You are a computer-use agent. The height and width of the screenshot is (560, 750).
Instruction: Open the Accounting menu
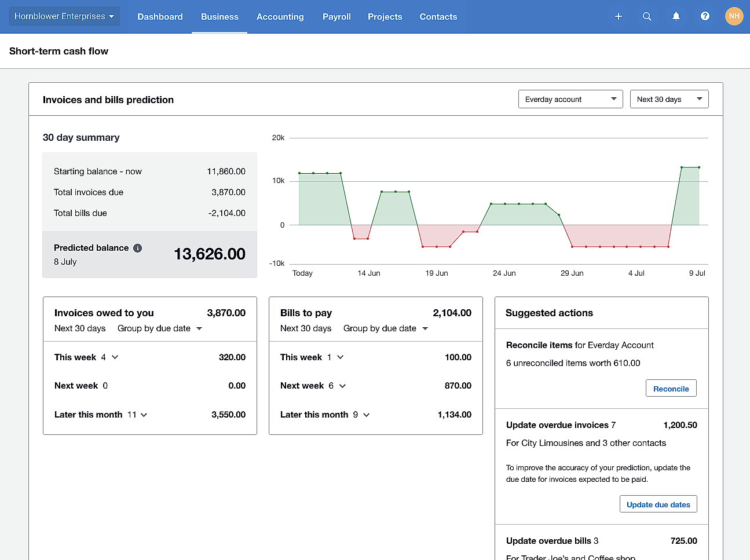point(280,17)
